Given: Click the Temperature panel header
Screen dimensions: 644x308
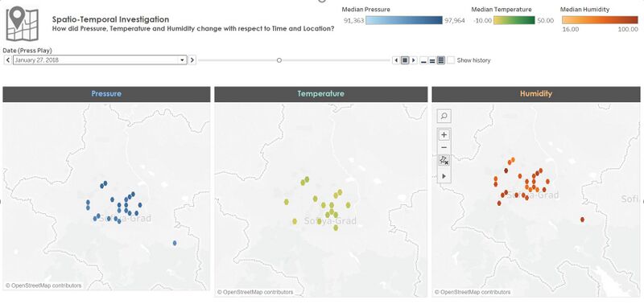Looking at the screenshot, I should click(320, 94).
